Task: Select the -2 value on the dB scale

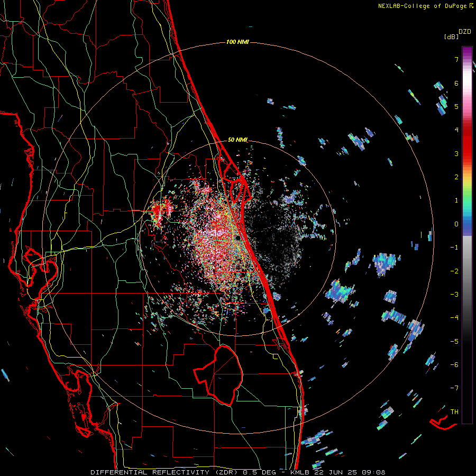Action: point(454,271)
